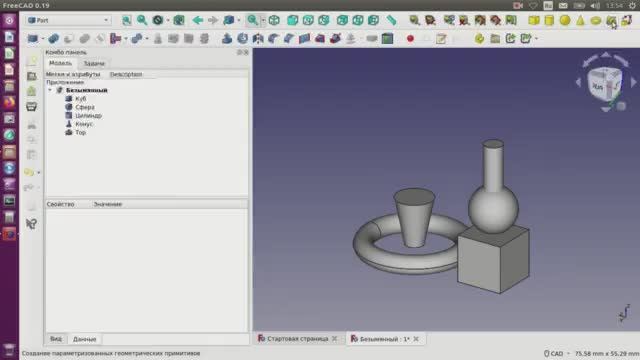Click the Print icon in left toolbar
The image size is (640, 360).
click(31, 107)
